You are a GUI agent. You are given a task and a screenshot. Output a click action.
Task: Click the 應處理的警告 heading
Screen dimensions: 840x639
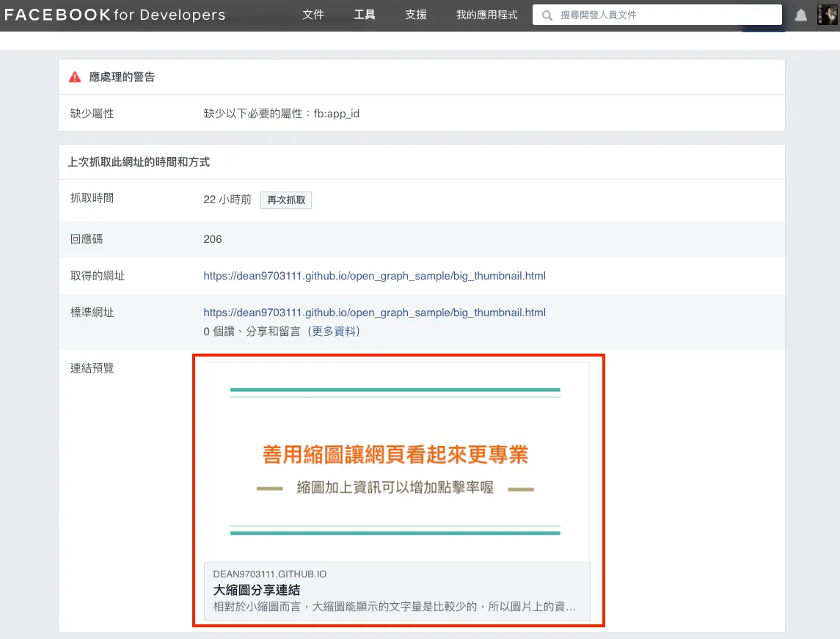[x=122, y=77]
